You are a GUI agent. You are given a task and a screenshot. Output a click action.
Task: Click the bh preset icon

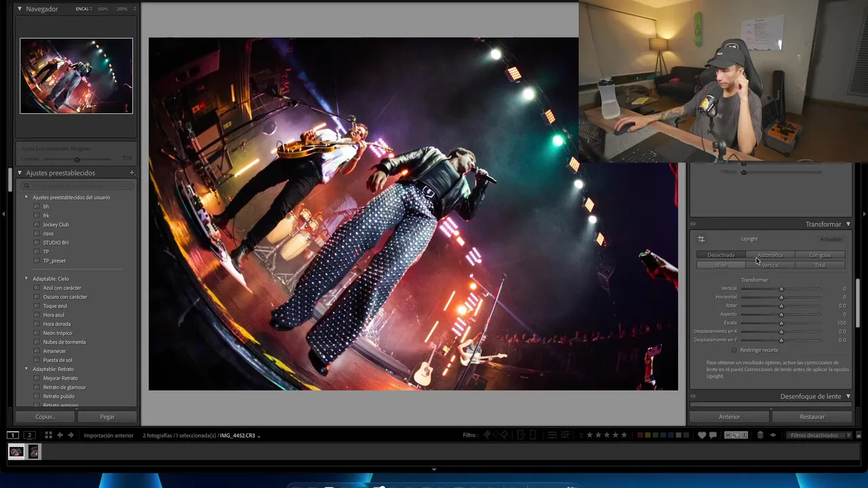coord(37,206)
